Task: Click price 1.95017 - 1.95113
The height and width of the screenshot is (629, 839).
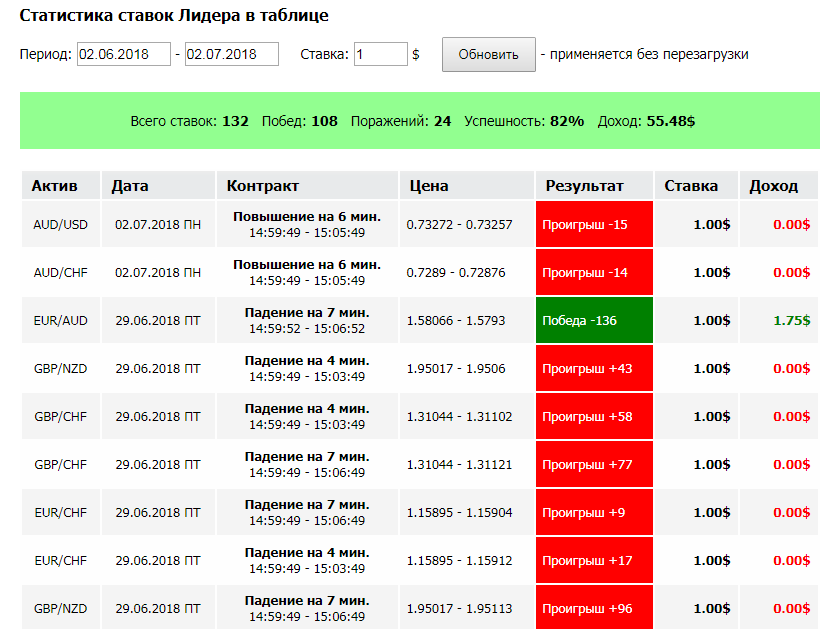Action: coord(459,609)
